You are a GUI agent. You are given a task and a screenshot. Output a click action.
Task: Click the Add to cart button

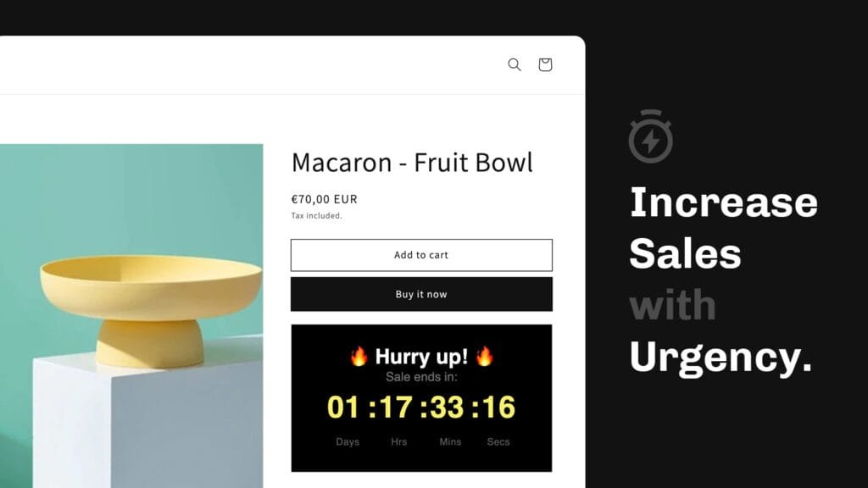point(421,254)
